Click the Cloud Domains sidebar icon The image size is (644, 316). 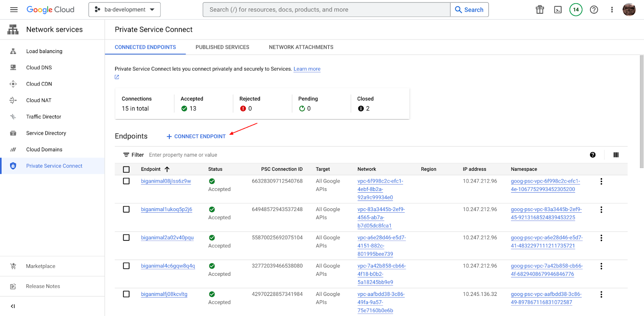click(x=13, y=150)
